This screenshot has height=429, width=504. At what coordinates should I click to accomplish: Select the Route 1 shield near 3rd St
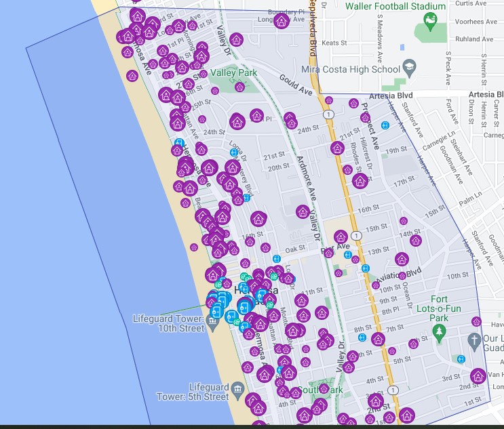tap(393, 390)
